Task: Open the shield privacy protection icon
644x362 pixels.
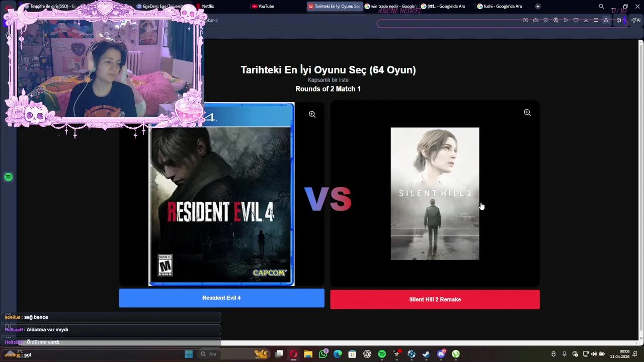Action: click(x=545, y=20)
